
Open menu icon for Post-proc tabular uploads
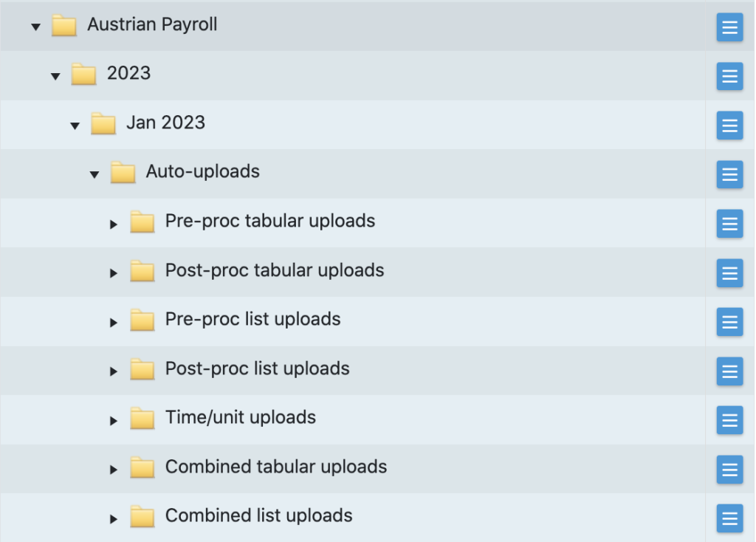729,273
